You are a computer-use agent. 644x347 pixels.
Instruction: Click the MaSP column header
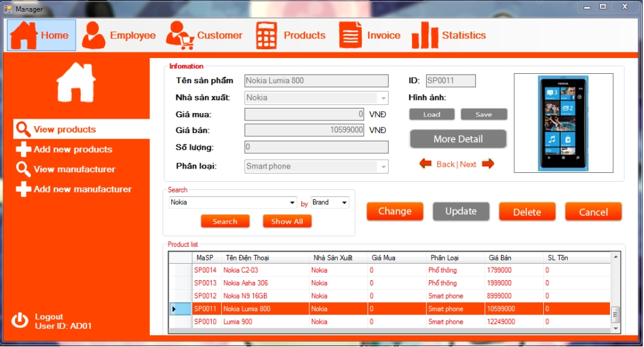(x=207, y=258)
